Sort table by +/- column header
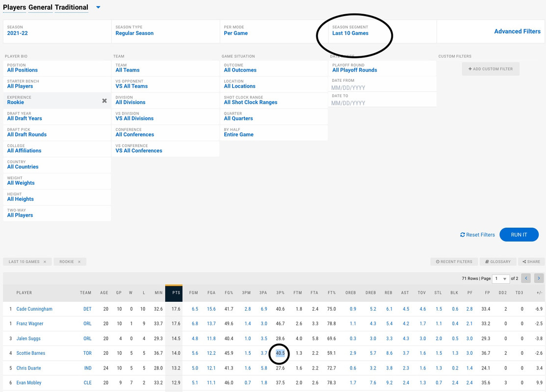 point(540,293)
